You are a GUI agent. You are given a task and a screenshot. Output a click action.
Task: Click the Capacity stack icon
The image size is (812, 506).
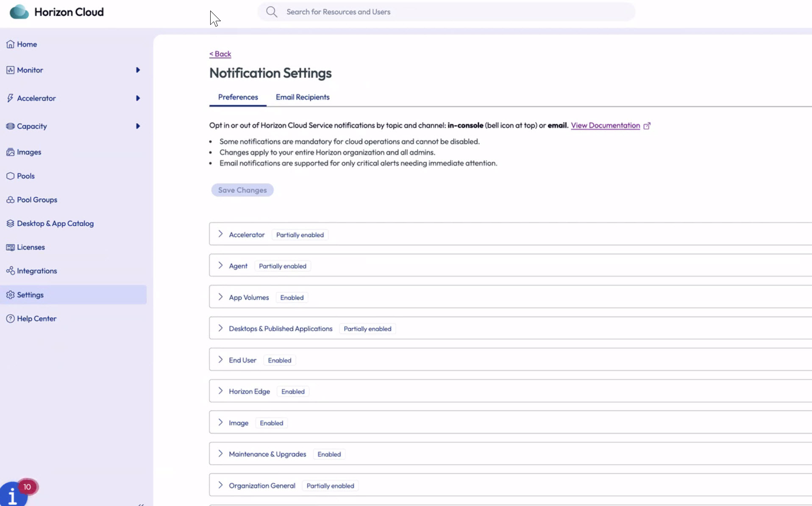click(x=11, y=126)
